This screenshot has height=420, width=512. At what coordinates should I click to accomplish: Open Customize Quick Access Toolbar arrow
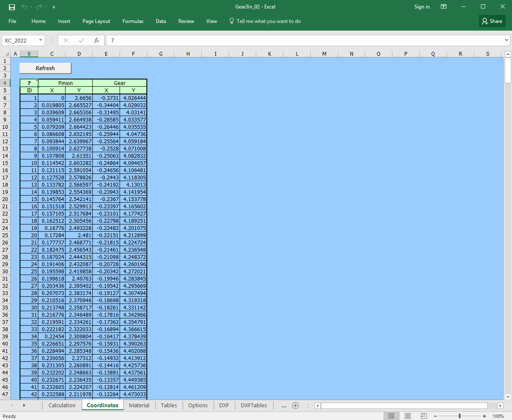coord(54,7)
